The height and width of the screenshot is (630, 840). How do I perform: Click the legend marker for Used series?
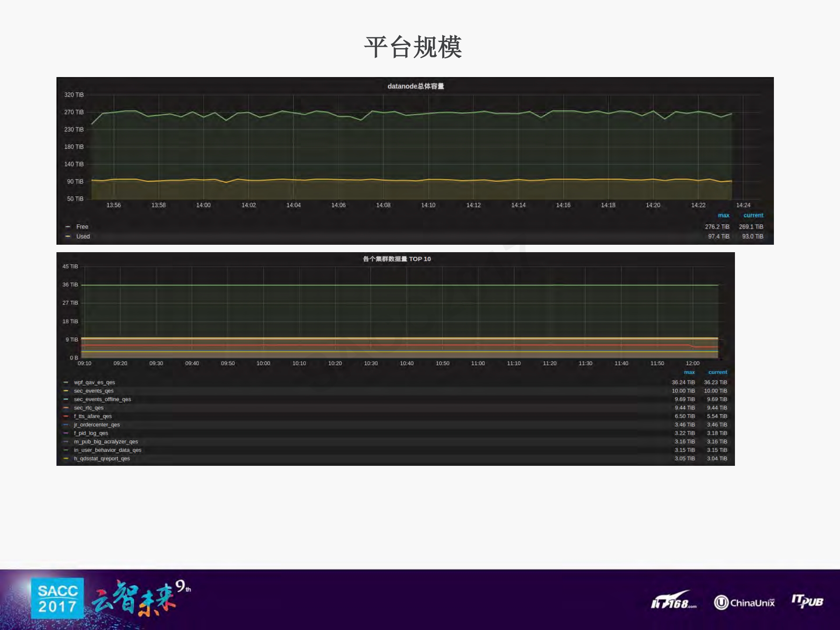point(68,236)
